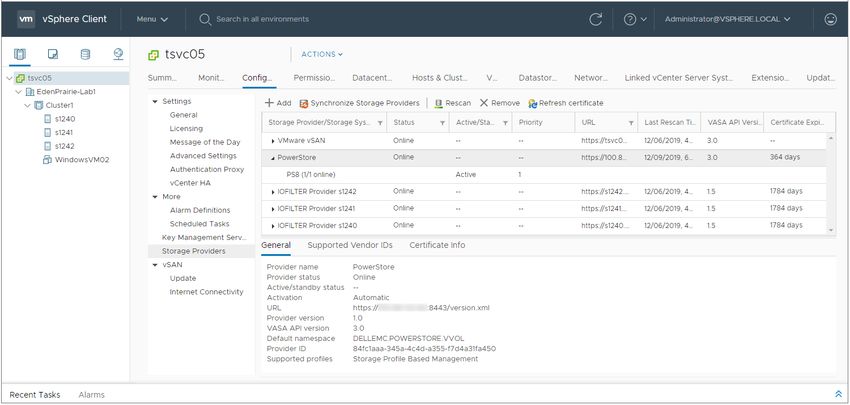This screenshot has width=850, height=405.
Task: Click the search magnifier icon
Action: coord(205,20)
